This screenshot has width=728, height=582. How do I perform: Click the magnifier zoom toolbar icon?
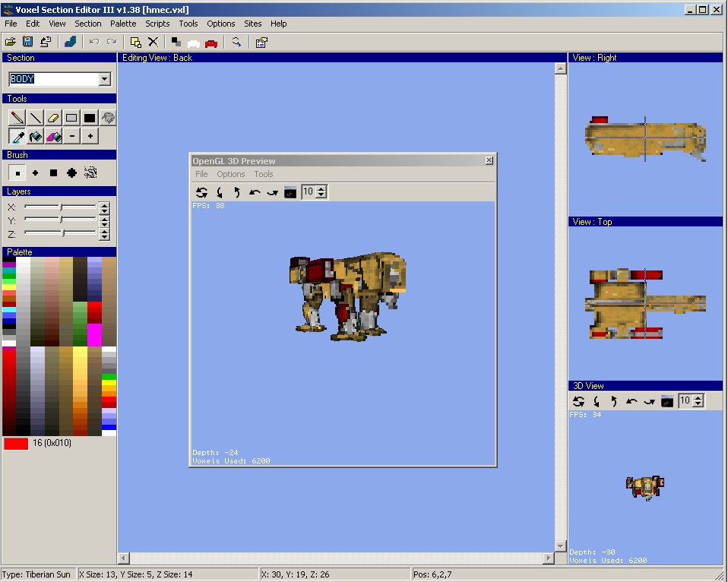pos(236,43)
